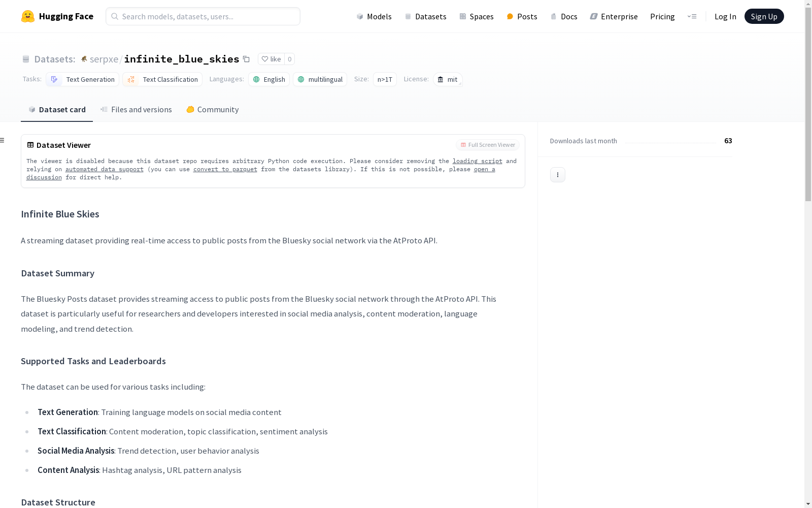
Task: Go to Posts in the top navigation
Action: pyautogui.click(x=522, y=16)
